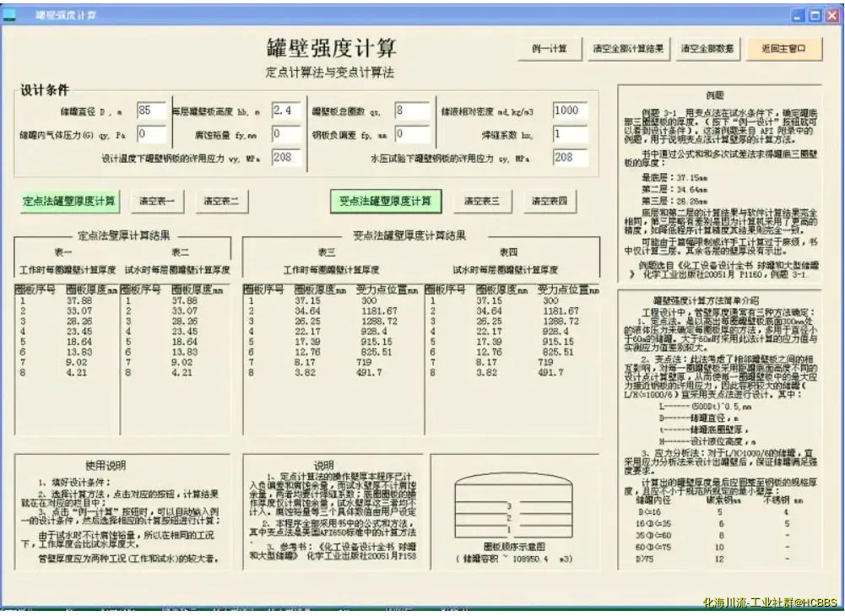845x616 pixels.
Task: Click the 清空表二 button
Action: (x=221, y=202)
